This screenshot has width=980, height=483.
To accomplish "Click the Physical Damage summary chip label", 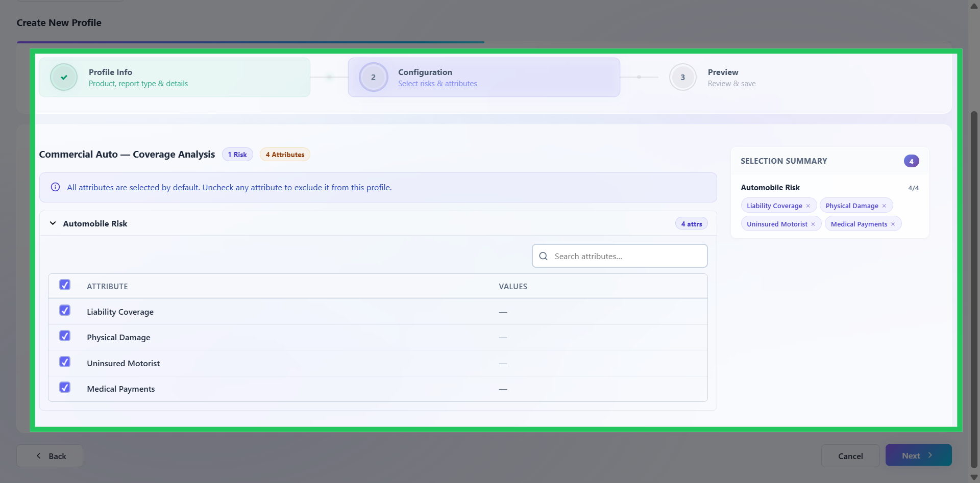I will (x=852, y=206).
